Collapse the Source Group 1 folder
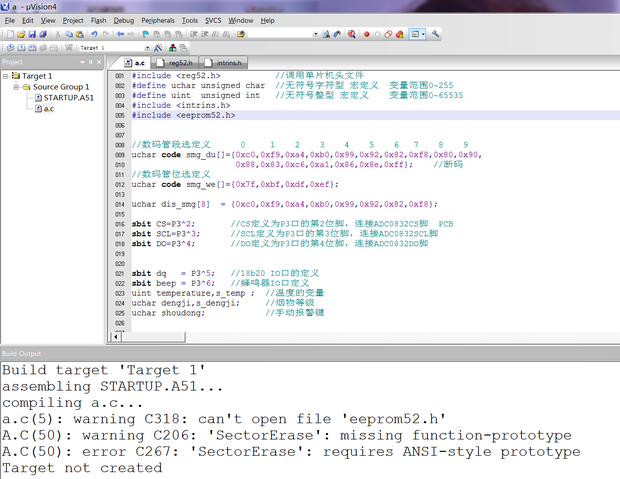The image size is (620, 479). 16,87
